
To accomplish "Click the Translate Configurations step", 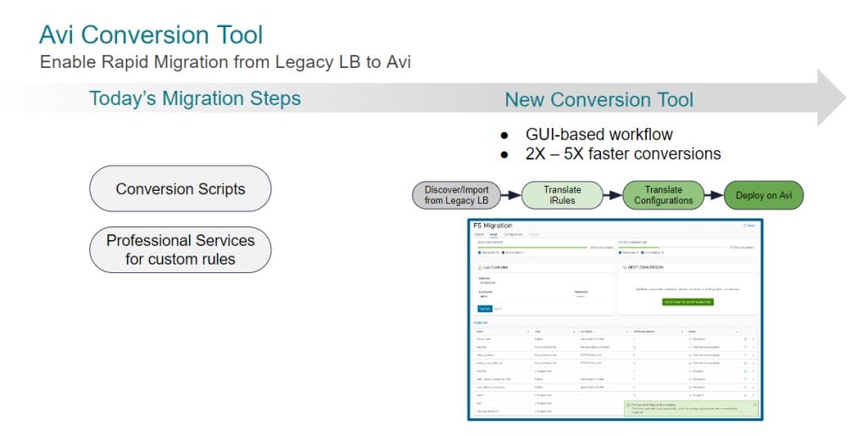I will pyautogui.click(x=663, y=195).
